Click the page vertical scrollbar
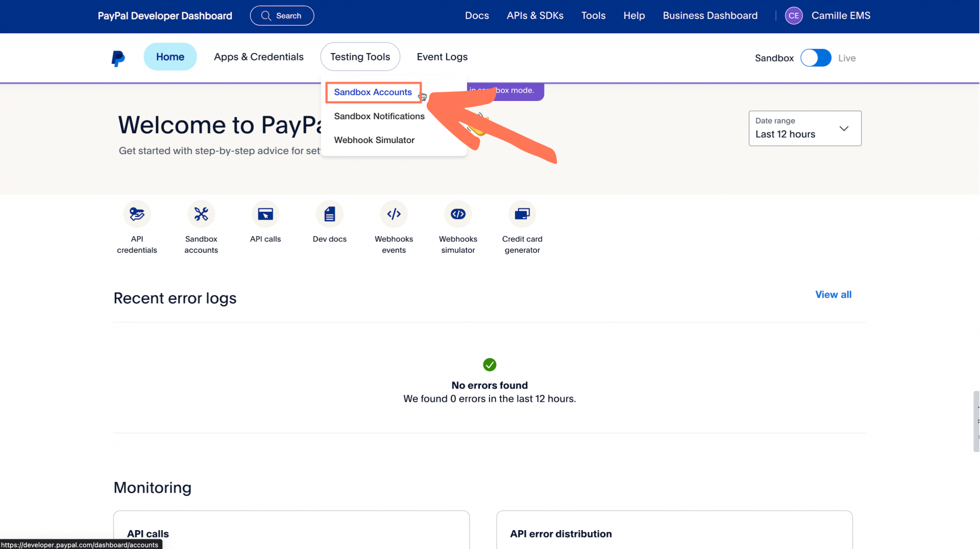Viewport: 980px width, 549px height. (976, 421)
